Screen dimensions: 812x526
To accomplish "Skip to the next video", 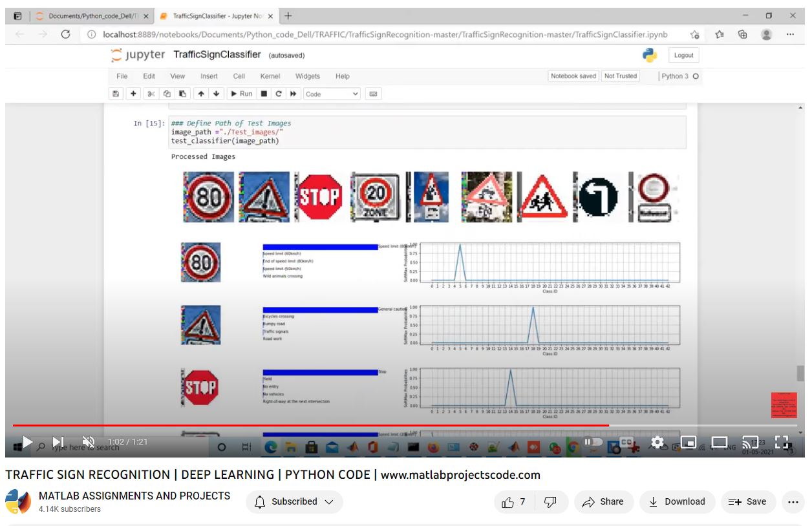I will point(58,442).
